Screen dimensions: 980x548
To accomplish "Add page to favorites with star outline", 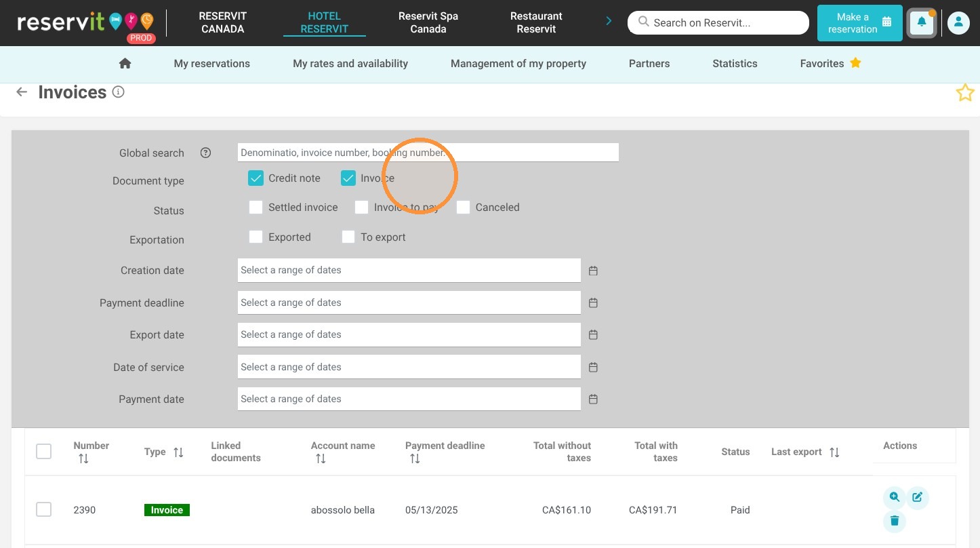I will 965,93.
